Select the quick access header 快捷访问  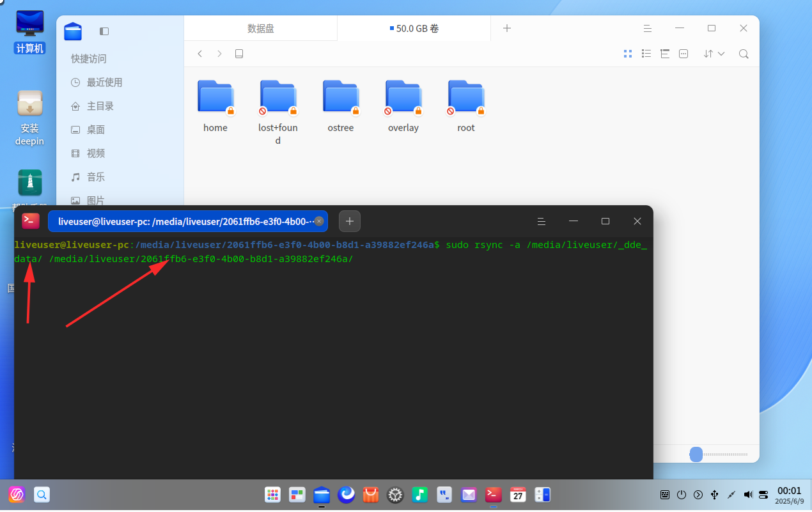(x=89, y=59)
